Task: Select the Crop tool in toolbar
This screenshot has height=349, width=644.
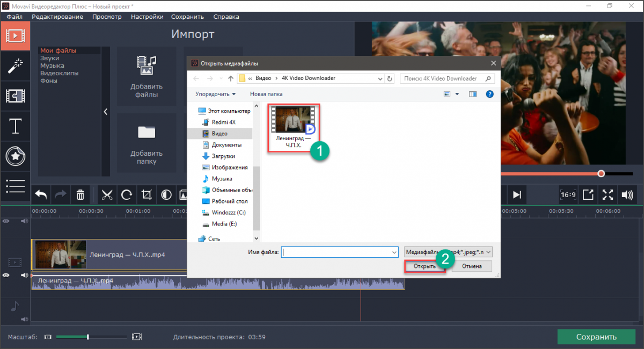Action: tap(146, 194)
